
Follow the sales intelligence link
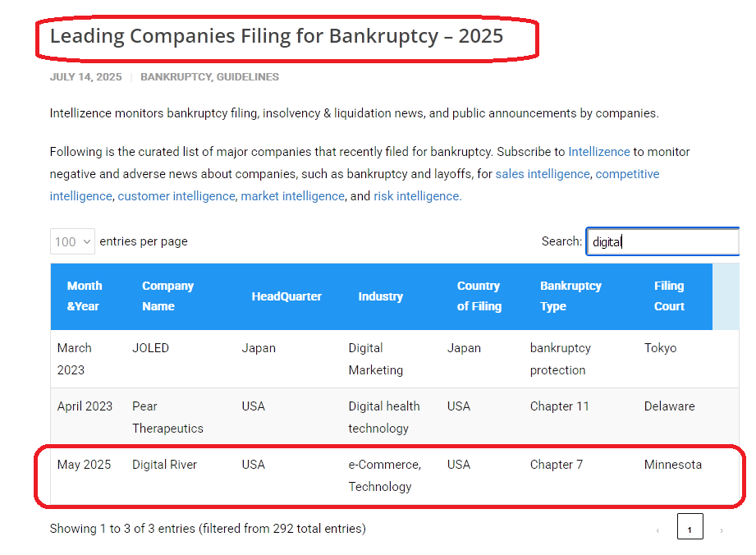pos(542,174)
